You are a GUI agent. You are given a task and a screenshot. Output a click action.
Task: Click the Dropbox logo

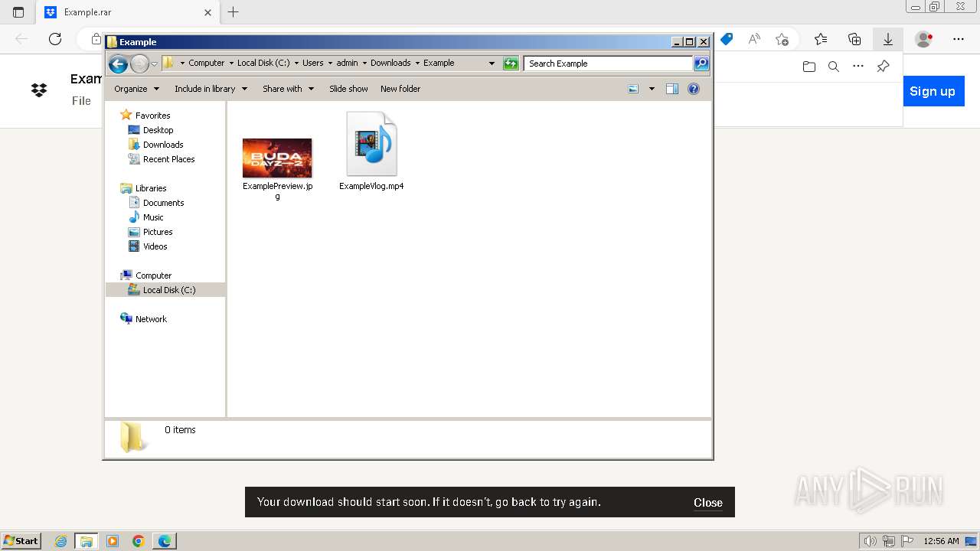[39, 90]
